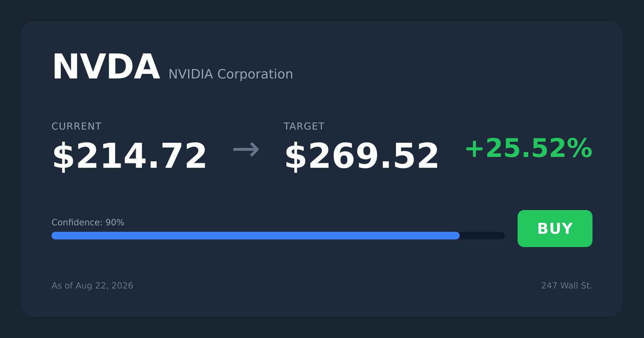The image size is (644, 338).
Task: Click the blue confidence progress bar
Action: point(256,235)
